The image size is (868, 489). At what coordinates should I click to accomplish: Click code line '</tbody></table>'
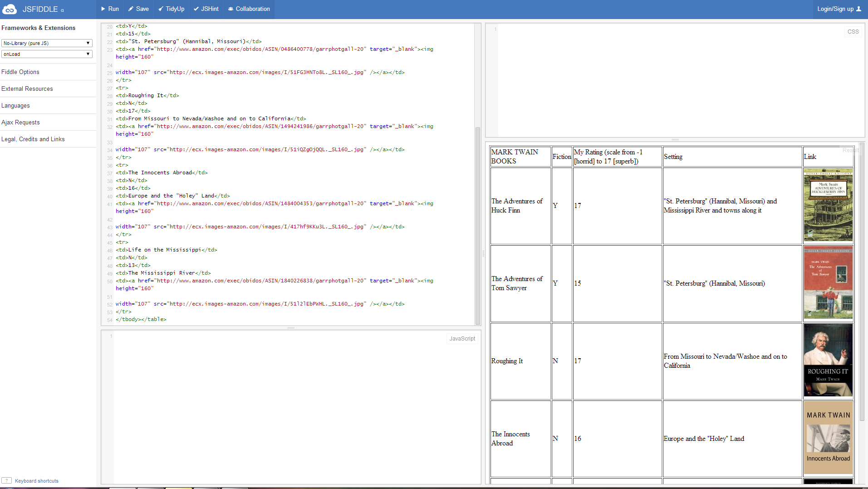pos(141,320)
